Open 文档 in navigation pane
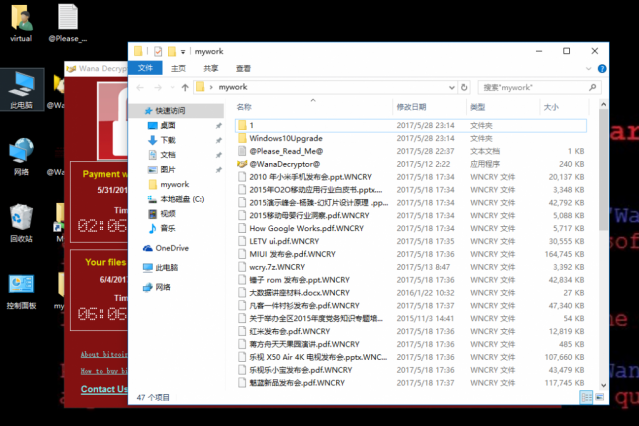639x426 pixels. coord(167,155)
